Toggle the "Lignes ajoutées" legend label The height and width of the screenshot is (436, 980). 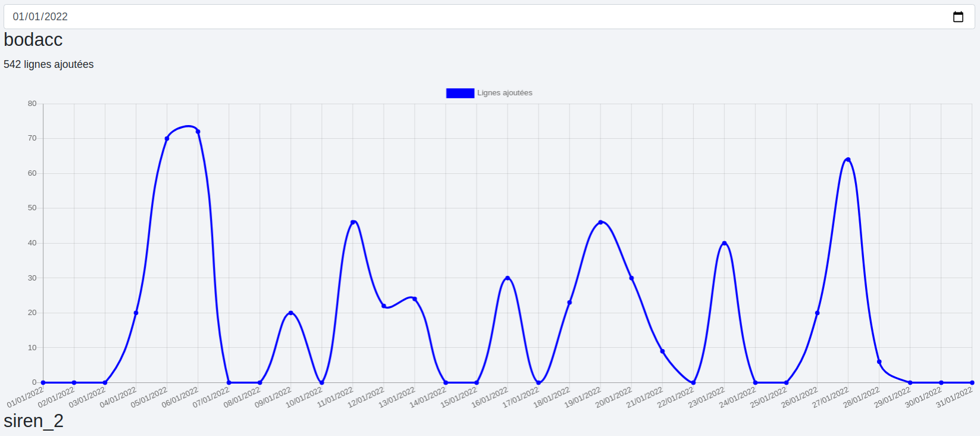coord(505,93)
